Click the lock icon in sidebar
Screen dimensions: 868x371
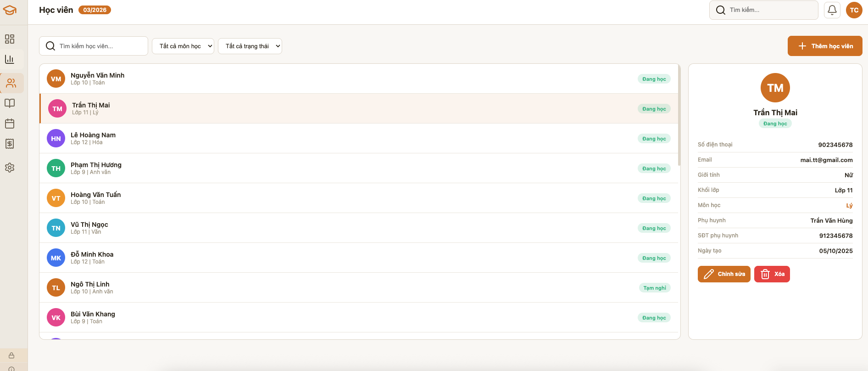[11, 355]
